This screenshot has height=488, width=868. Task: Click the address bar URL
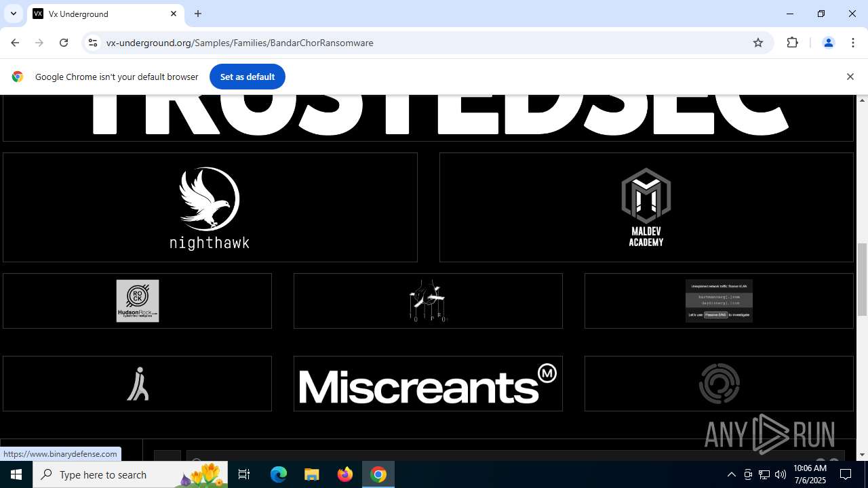tap(240, 43)
